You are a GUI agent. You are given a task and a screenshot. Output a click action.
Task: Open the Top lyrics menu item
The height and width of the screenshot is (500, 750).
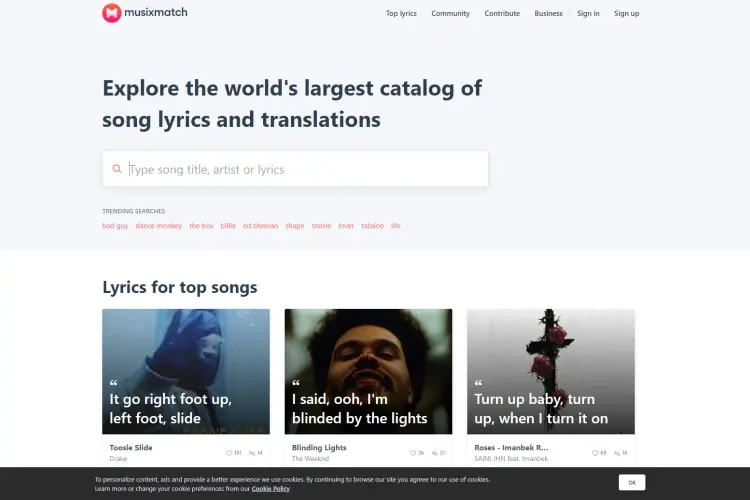(x=401, y=13)
